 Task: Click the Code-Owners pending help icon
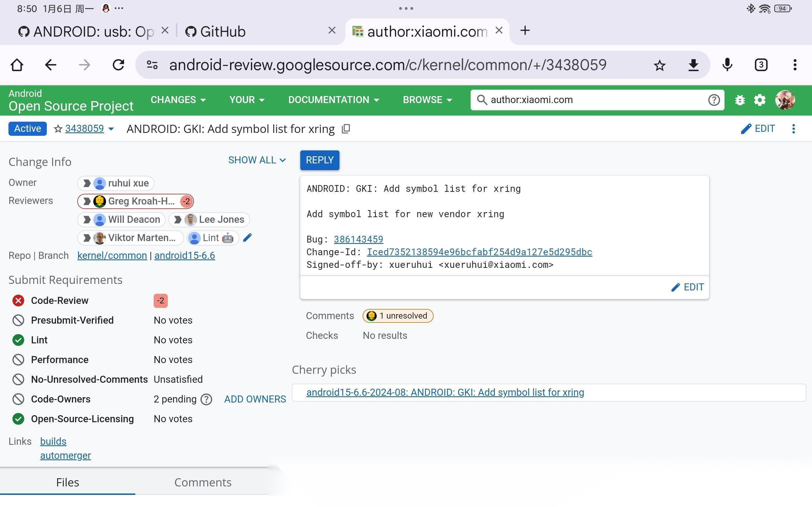click(206, 399)
